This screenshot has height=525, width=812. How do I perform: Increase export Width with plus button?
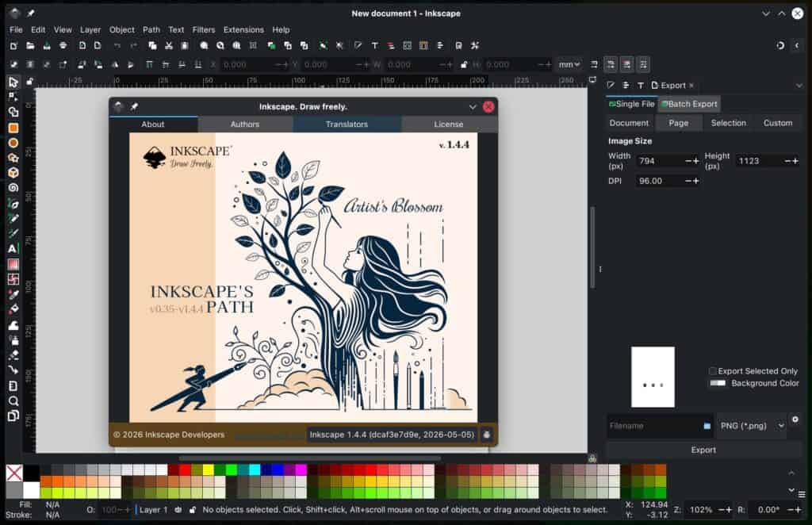(x=696, y=161)
